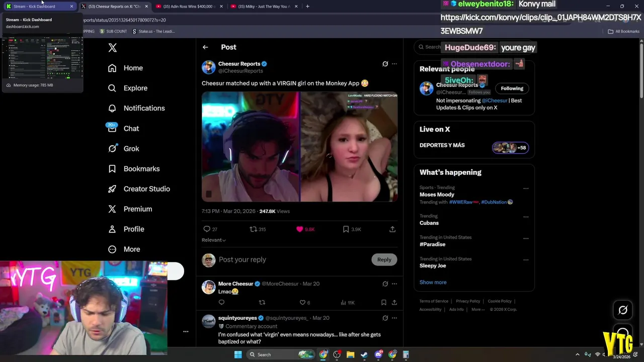This screenshot has width=644, height=362.
Task: Open #Paradise trending topic
Action: 433,244
